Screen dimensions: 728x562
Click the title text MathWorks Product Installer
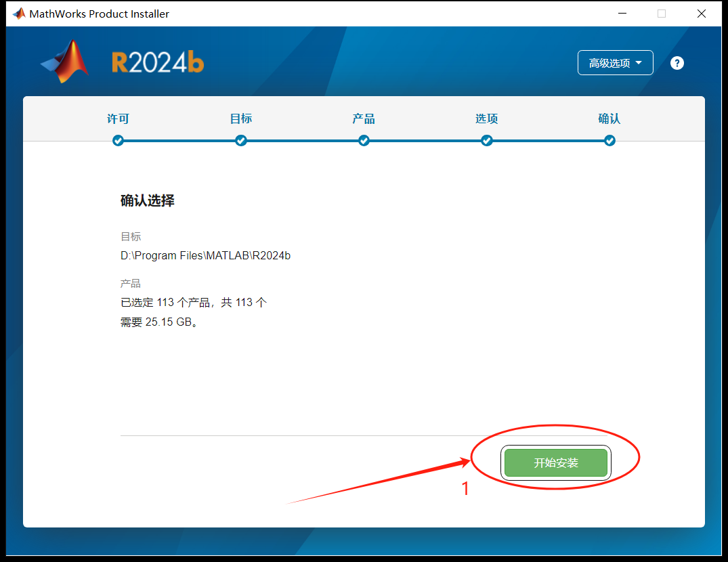click(99, 14)
